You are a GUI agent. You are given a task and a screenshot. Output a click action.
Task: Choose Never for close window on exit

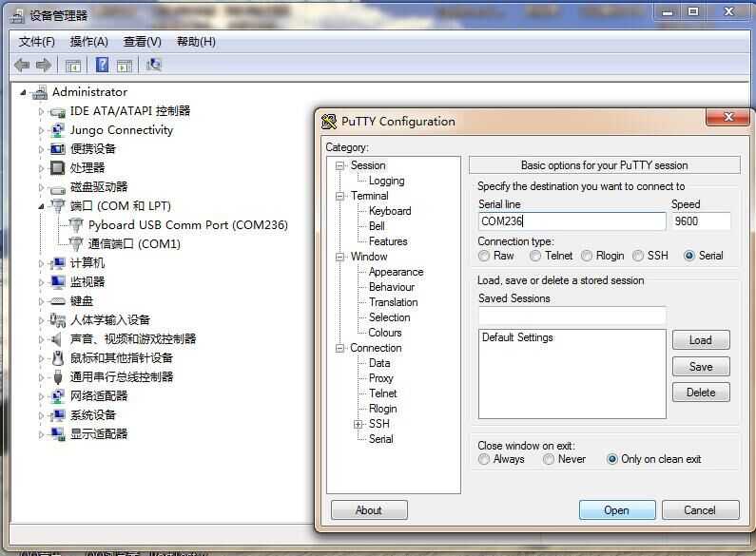[548, 460]
